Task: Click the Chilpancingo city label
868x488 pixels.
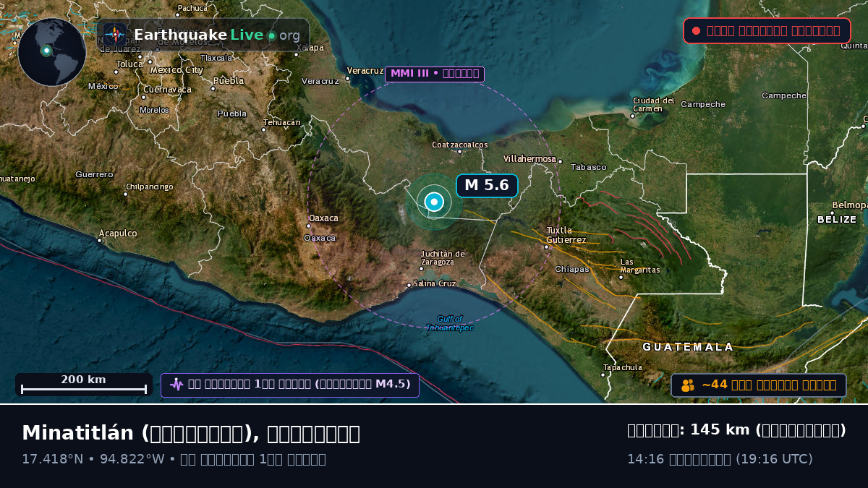Action: click(150, 187)
